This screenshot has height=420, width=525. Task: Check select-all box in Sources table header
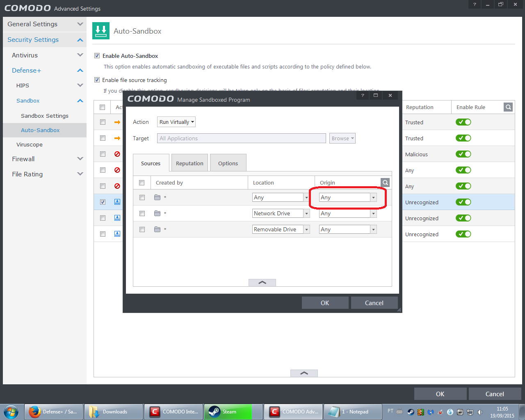click(x=142, y=183)
